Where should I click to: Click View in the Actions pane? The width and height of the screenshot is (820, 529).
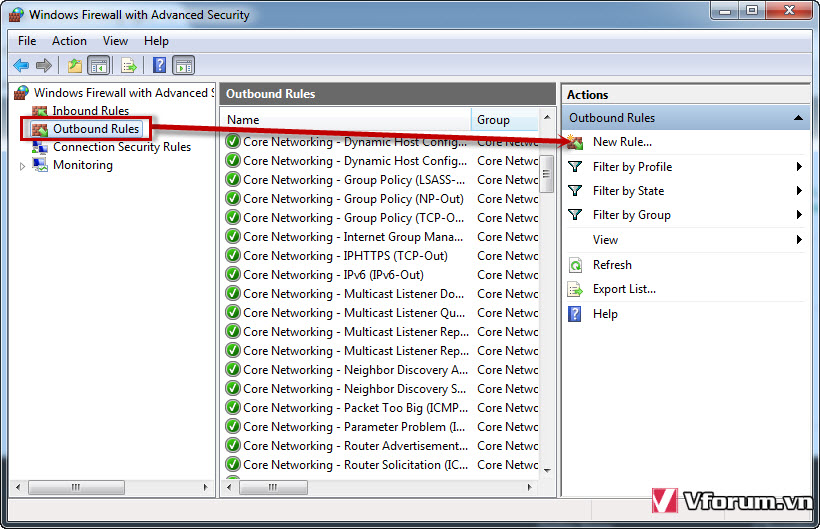pyautogui.click(x=605, y=240)
